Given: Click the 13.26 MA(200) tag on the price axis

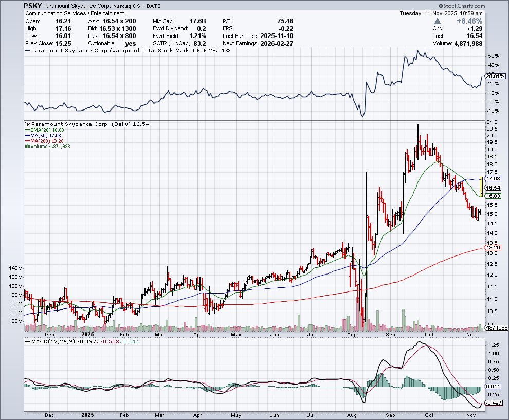Looking at the screenshot, I should click(493, 246).
